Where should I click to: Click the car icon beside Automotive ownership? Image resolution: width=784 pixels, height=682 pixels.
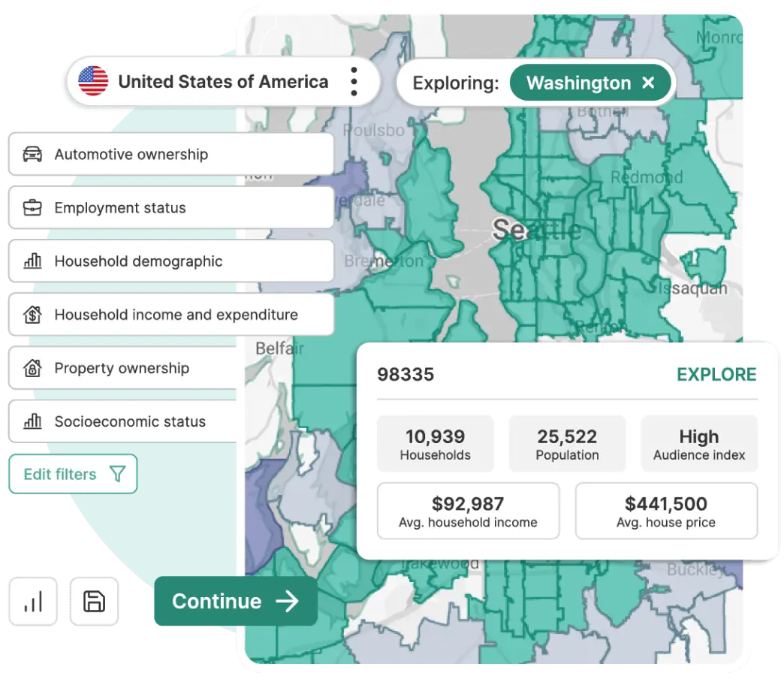32,154
